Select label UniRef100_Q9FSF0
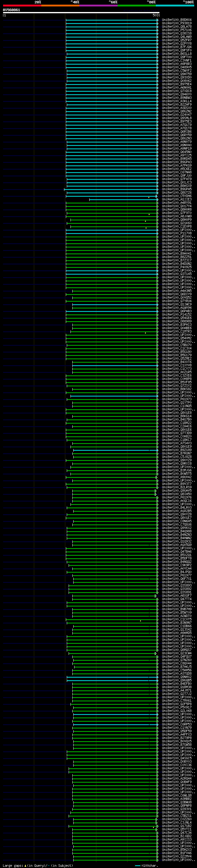 (177, 50)
